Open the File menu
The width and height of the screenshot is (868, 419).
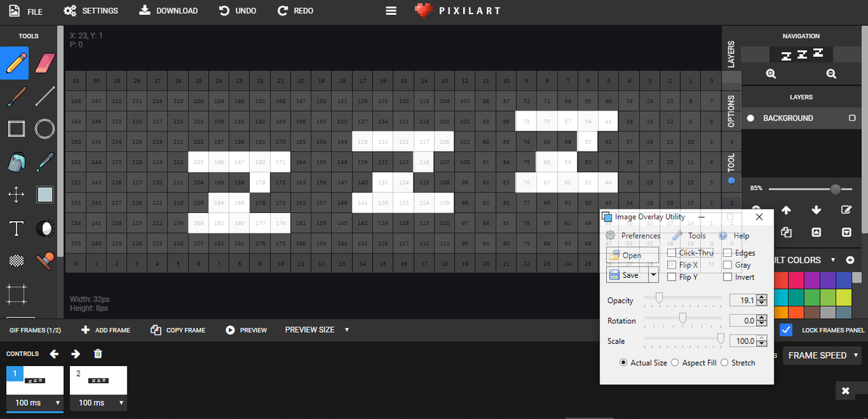[25, 11]
